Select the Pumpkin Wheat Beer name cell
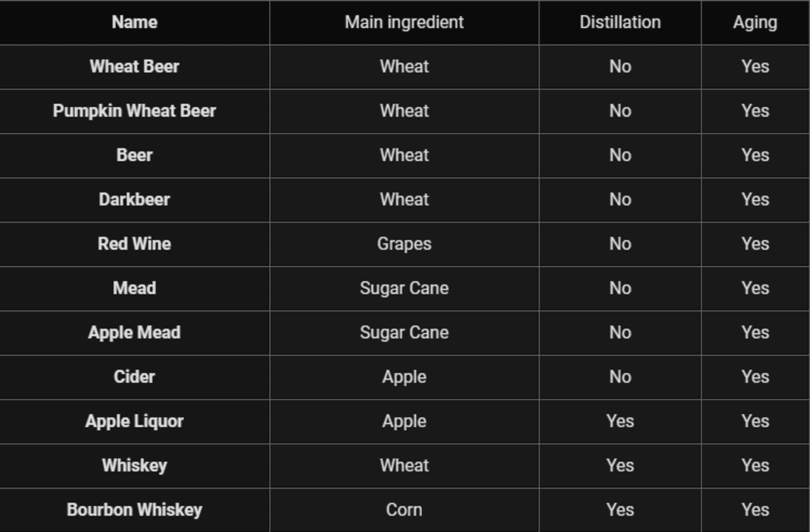The image size is (810, 532). [x=135, y=111]
